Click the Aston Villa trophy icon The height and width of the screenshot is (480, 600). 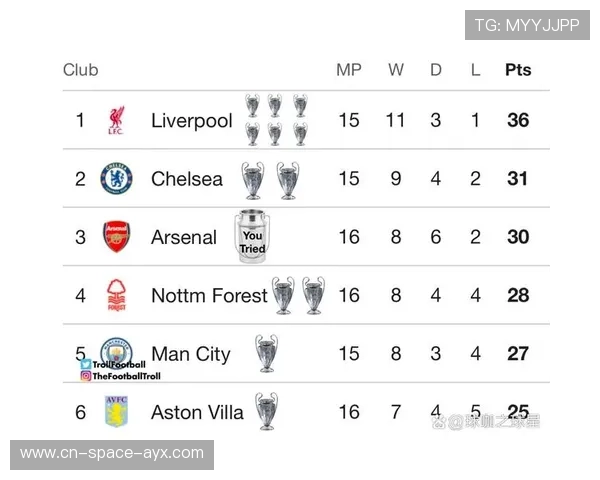[x=266, y=411]
